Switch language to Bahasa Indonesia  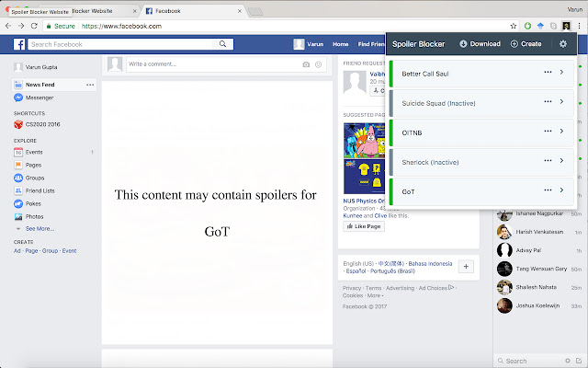(x=430, y=264)
